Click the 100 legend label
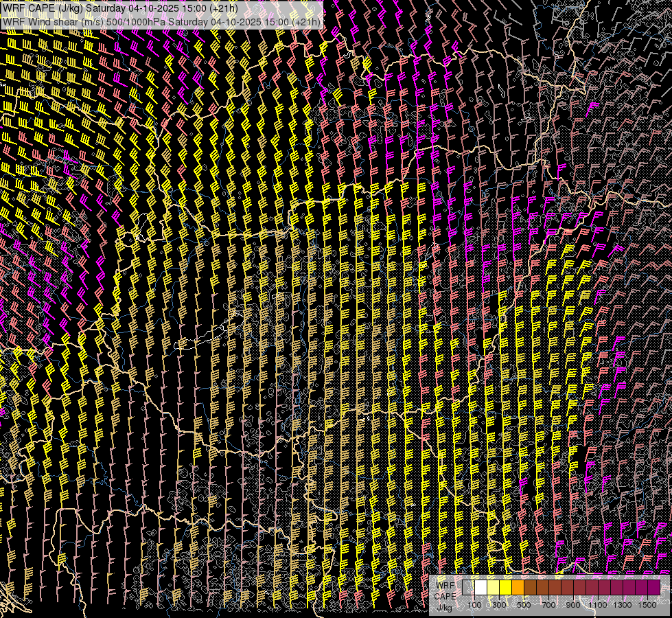The width and height of the screenshot is (672, 618). click(474, 605)
